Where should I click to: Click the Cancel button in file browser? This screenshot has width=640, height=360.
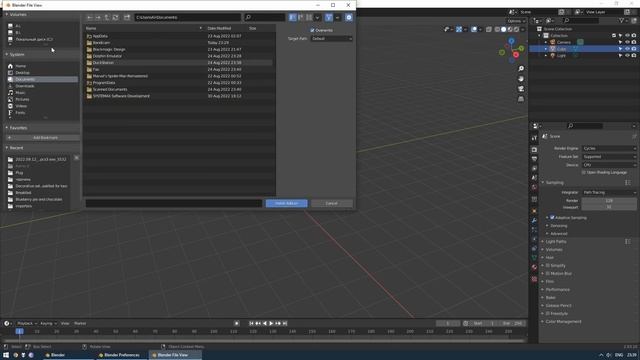pos(331,203)
